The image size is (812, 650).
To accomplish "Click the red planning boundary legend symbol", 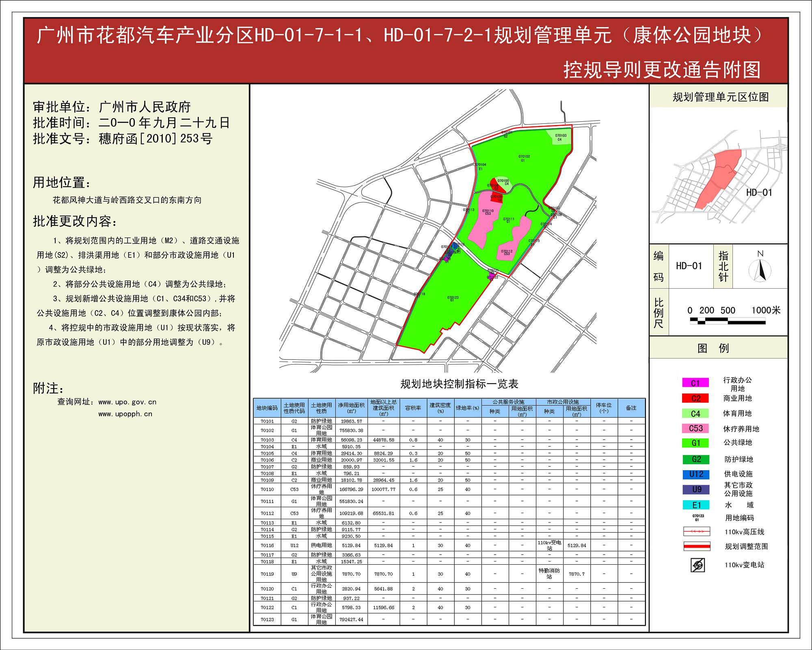I will coord(697,546).
